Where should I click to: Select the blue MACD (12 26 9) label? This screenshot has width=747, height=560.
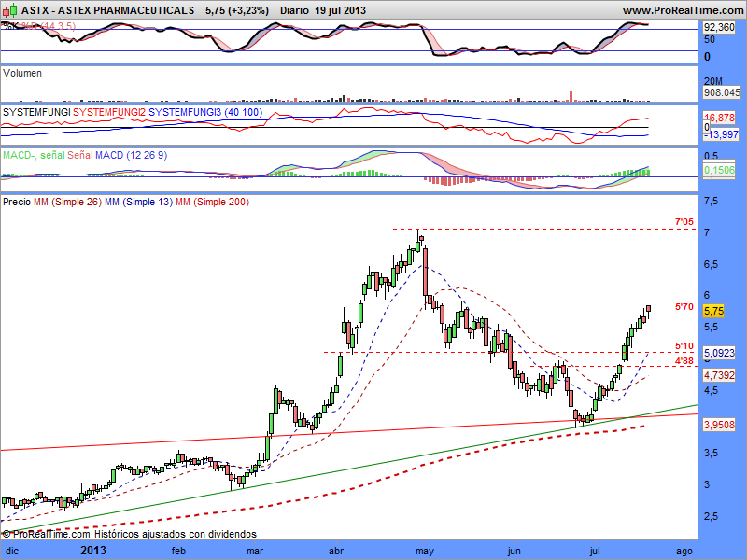pos(132,155)
